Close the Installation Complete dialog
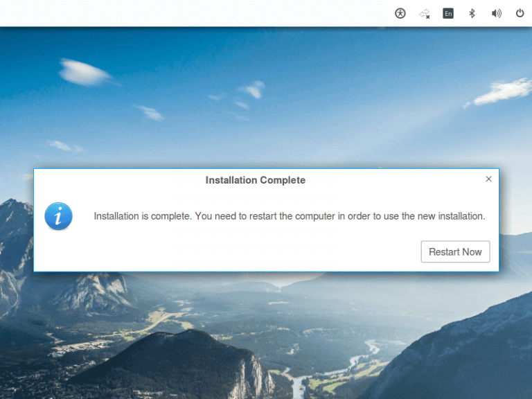The height and width of the screenshot is (399, 532). coord(488,179)
